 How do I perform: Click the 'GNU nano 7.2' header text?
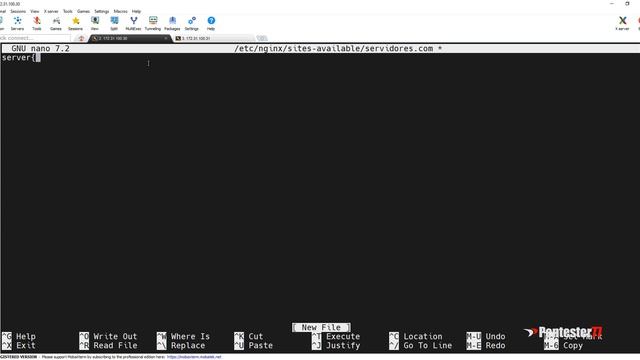(x=40, y=49)
